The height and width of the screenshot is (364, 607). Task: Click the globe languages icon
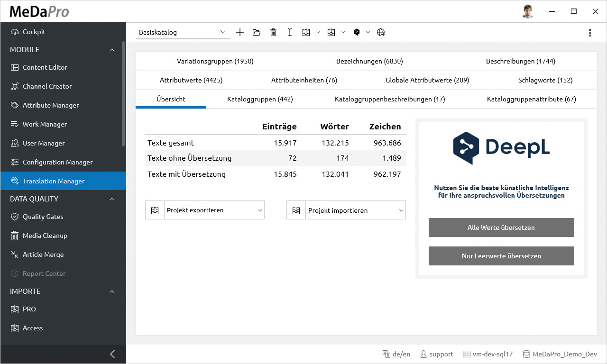coord(381,32)
